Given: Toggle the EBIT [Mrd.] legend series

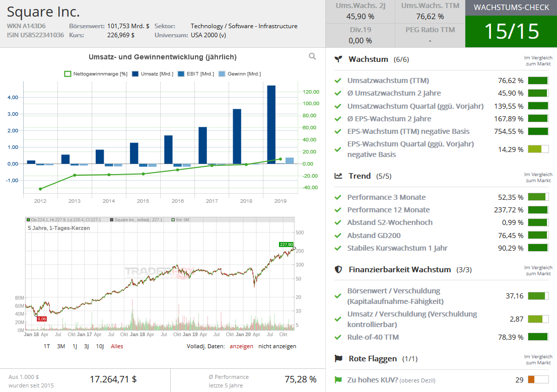Looking at the screenshot, I should click(196, 74).
